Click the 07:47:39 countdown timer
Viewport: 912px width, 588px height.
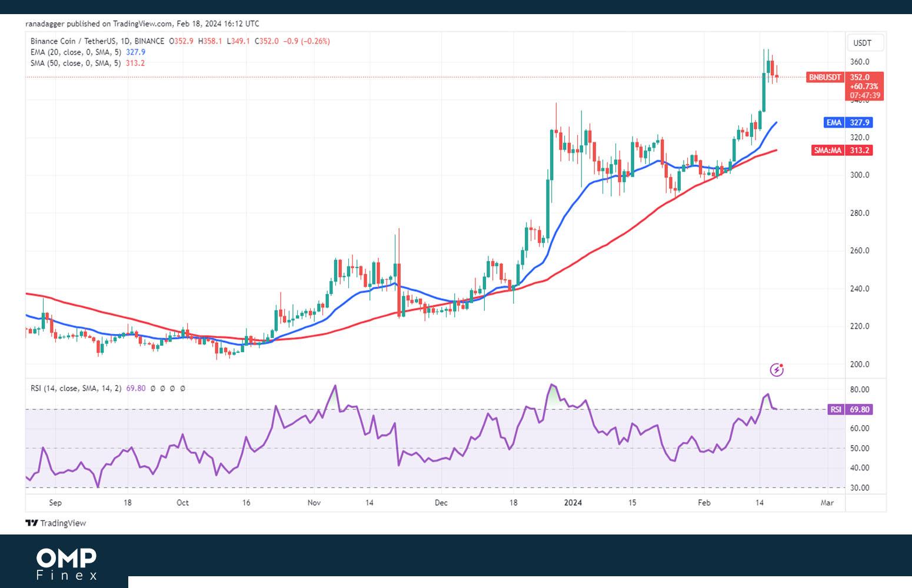865,95
